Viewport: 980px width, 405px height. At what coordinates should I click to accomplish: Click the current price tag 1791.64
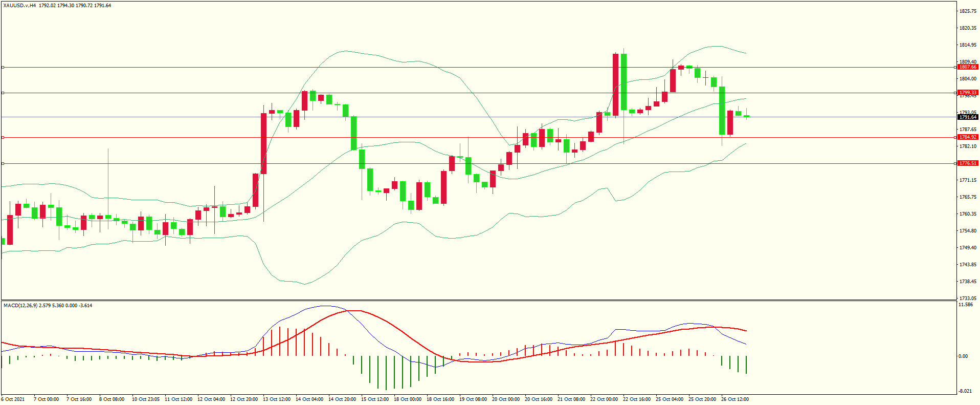[968, 117]
